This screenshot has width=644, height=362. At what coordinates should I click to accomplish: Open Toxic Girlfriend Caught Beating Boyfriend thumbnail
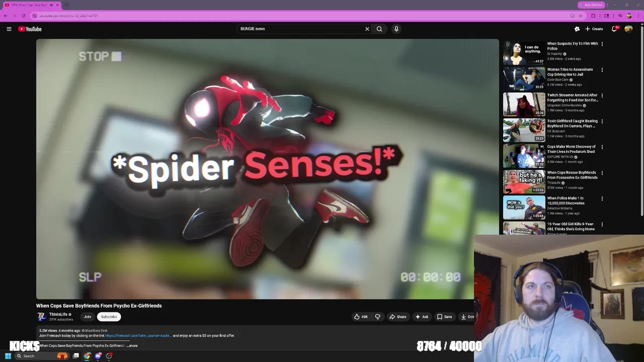coord(524,130)
